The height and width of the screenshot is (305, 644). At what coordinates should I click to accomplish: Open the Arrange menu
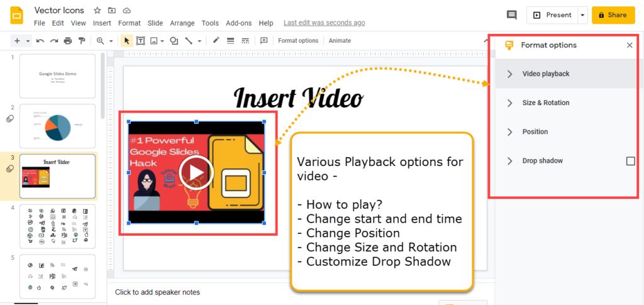(182, 23)
